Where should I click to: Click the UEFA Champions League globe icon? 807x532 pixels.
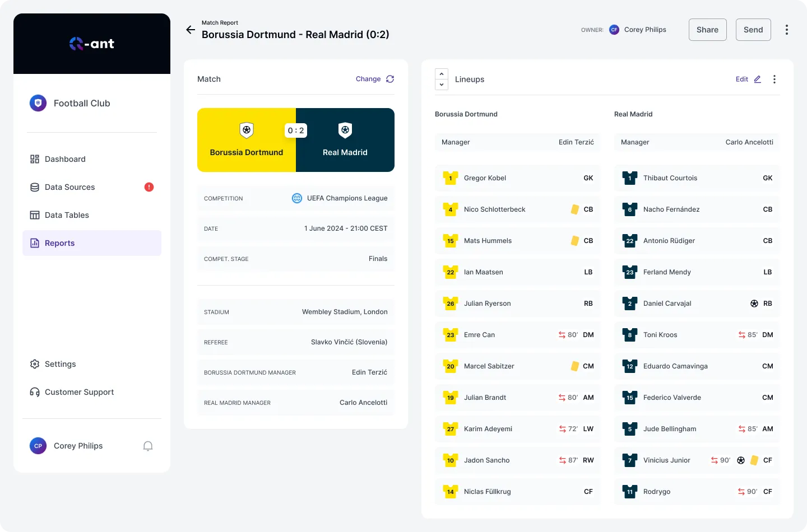[297, 198]
